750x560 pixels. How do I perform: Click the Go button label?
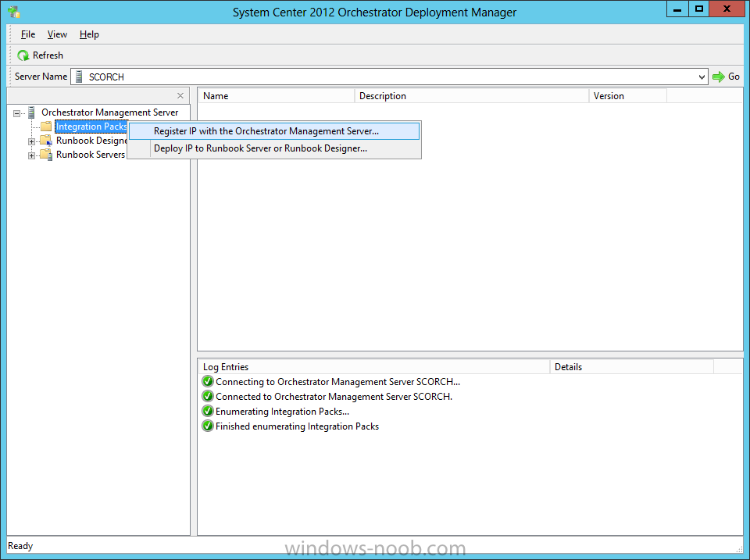(x=734, y=77)
